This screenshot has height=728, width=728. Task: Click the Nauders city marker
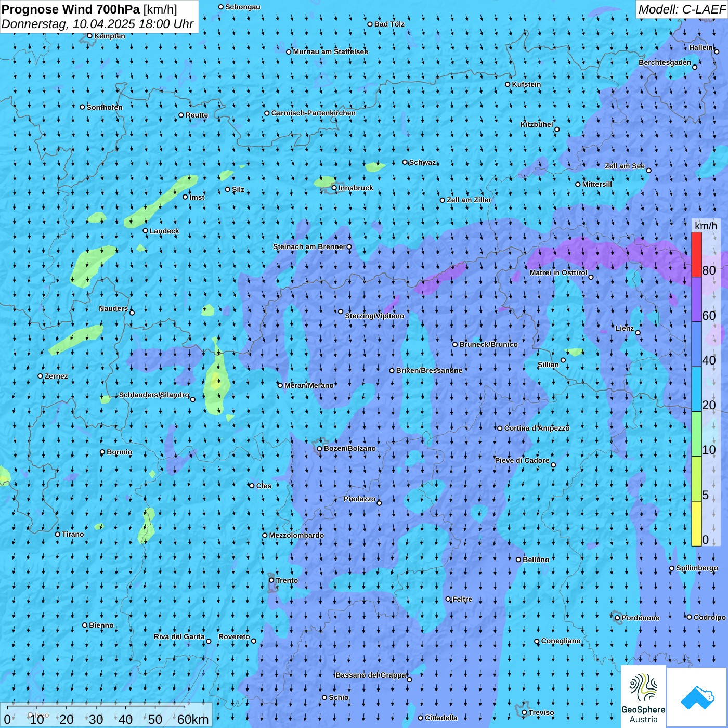pos(132,313)
